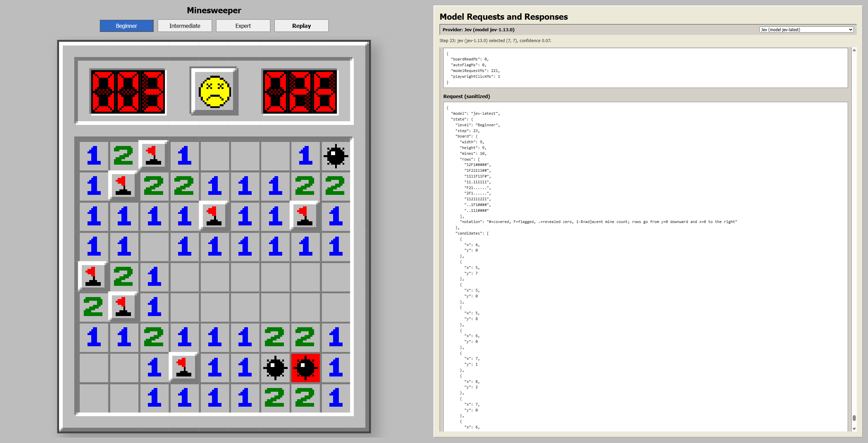
Task: Click the exploded mine on red background
Action: click(305, 367)
